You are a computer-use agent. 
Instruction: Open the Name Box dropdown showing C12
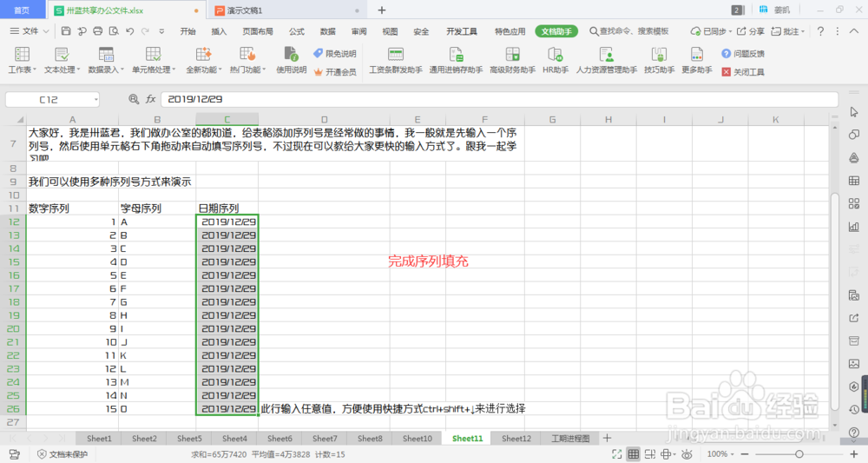pos(95,100)
